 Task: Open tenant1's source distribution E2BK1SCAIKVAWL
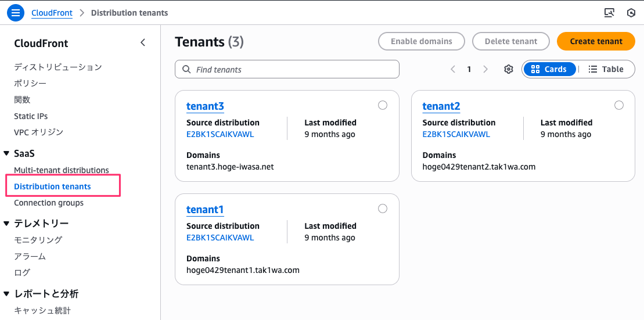220,238
